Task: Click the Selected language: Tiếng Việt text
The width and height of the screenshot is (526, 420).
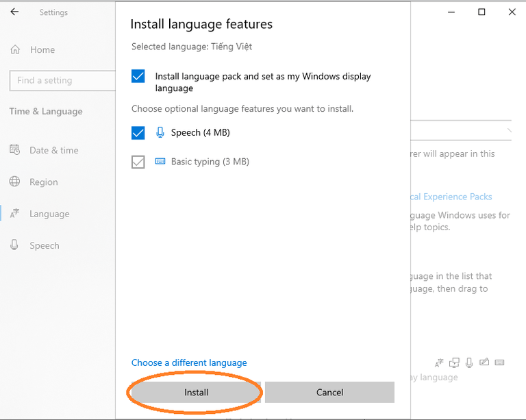Action: coord(192,47)
